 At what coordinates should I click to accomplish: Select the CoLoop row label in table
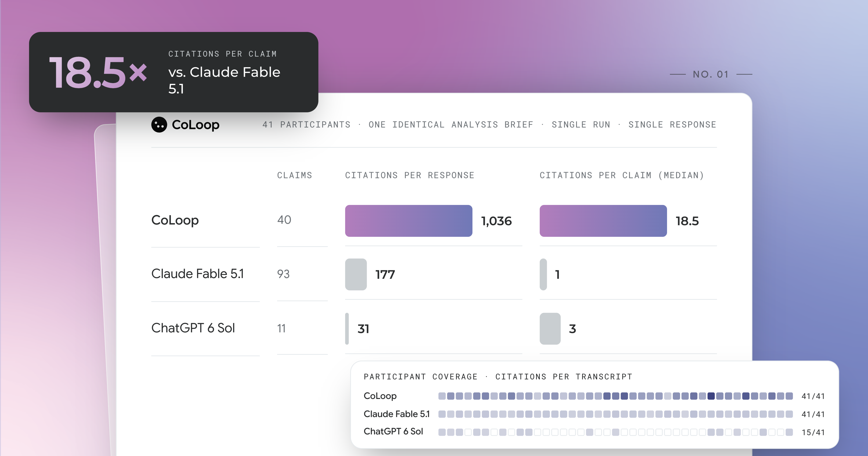click(x=175, y=220)
